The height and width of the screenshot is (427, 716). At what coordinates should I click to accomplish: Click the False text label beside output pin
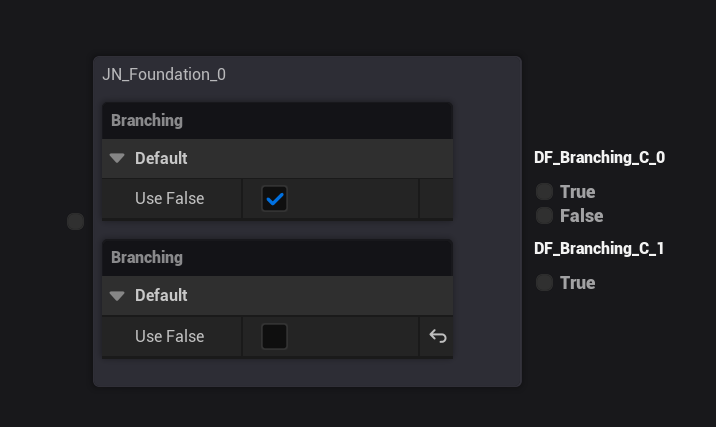pos(581,215)
